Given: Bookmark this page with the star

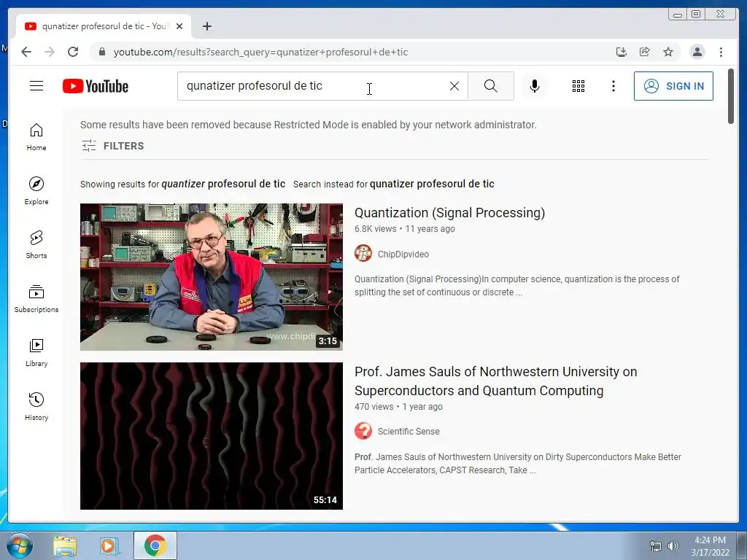Looking at the screenshot, I should (668, 52).
